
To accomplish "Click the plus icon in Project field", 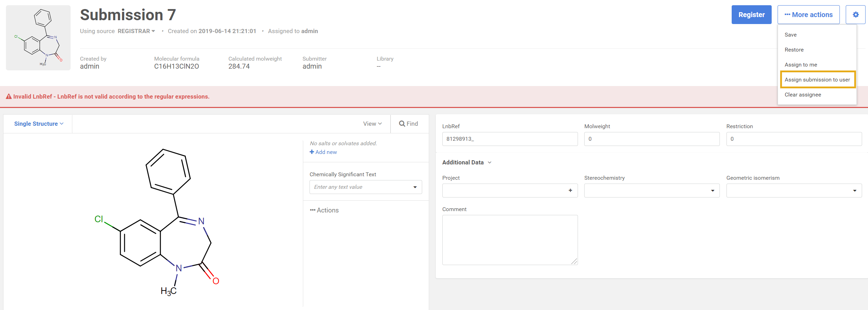I will (x=570, y=191).
